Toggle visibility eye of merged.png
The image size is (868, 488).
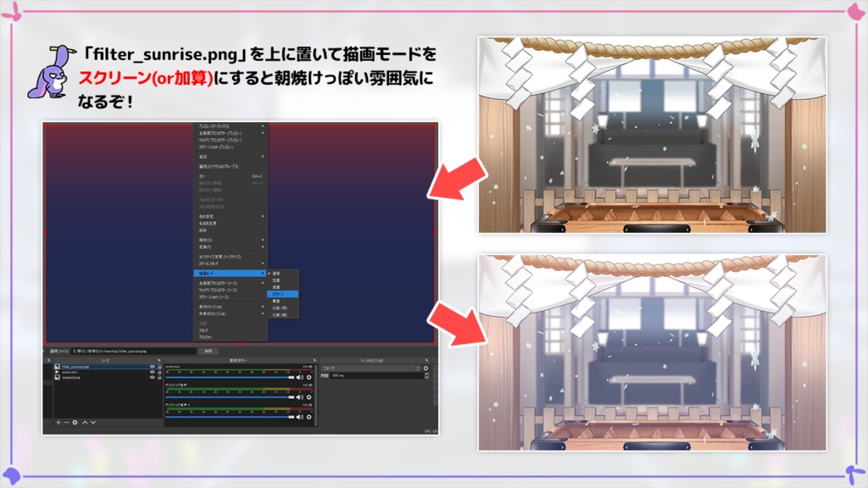point(153,377)
